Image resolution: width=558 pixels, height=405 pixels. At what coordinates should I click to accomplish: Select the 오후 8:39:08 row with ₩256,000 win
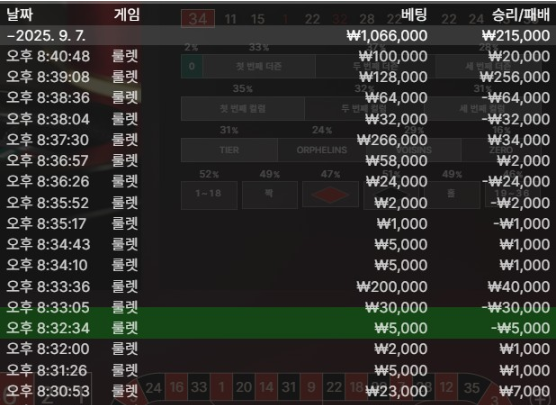click(278, 77)
